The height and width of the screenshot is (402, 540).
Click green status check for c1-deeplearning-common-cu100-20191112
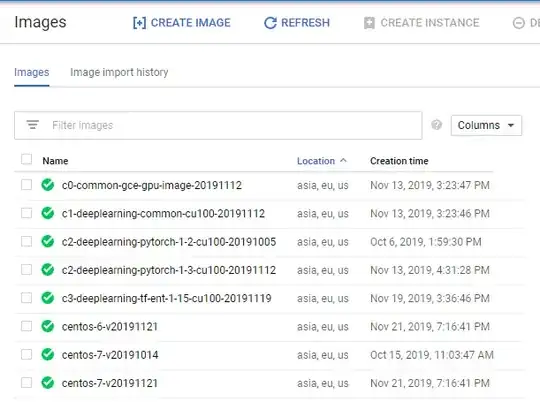coord(48,213)
